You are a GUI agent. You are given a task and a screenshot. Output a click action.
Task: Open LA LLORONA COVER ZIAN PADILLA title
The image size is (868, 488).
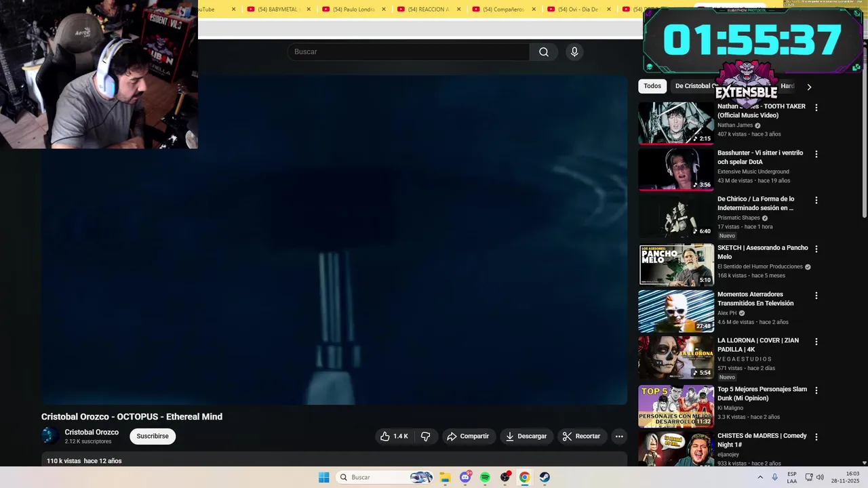[x=758, y=345]
